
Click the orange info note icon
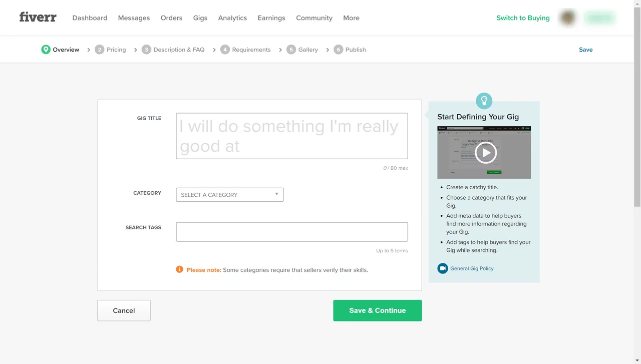(179, 269)
